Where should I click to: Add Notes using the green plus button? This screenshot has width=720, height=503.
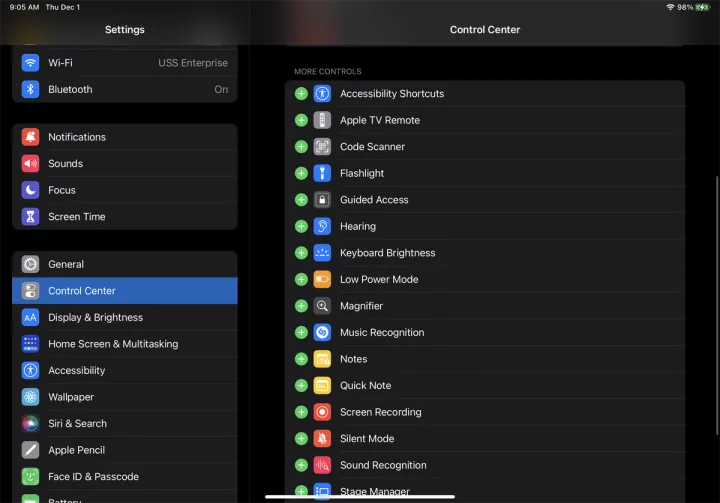pyautogui.click(x=301, y=359)
